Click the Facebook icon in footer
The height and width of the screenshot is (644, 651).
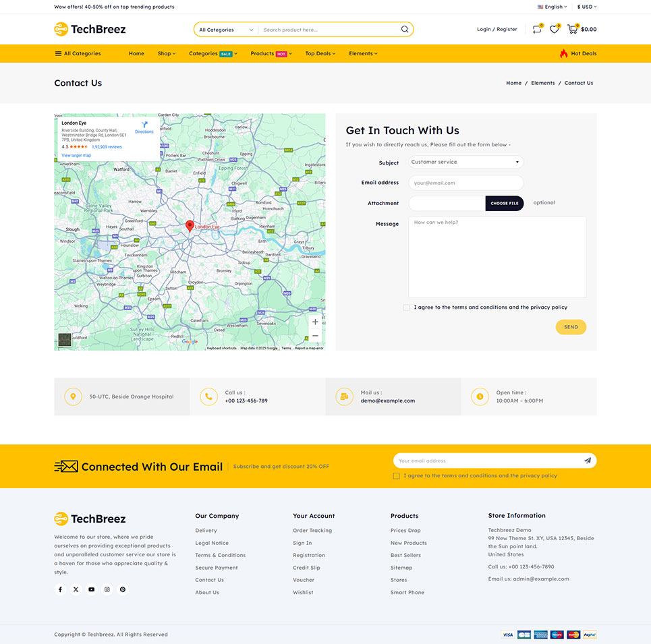coord(60,589)
